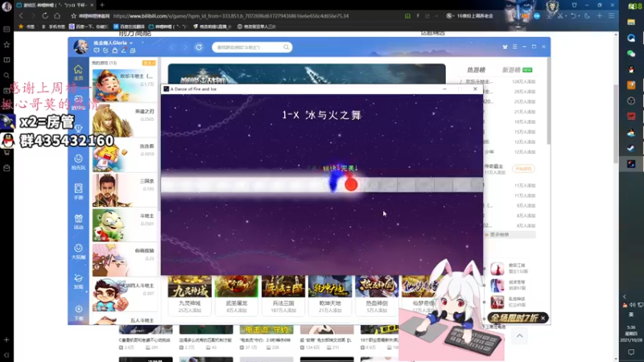
Task: Open hamburger menu in game hall title bar
Action: (x=514, y=47)
